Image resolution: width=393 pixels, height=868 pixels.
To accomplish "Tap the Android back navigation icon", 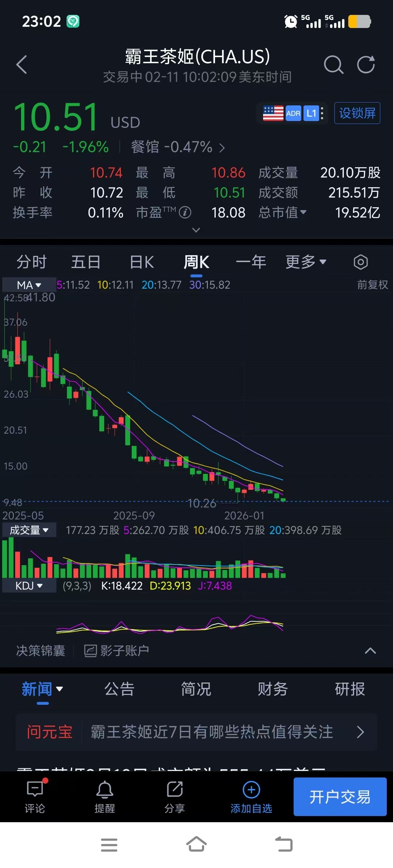I will pyautogui.click(x=284, y=844).
